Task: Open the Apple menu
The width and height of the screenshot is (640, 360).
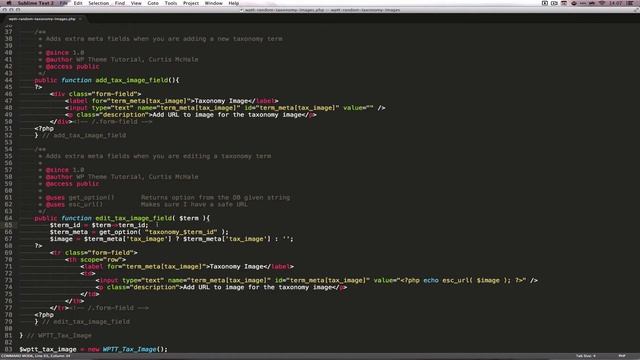Action: (x=9, y=3)
